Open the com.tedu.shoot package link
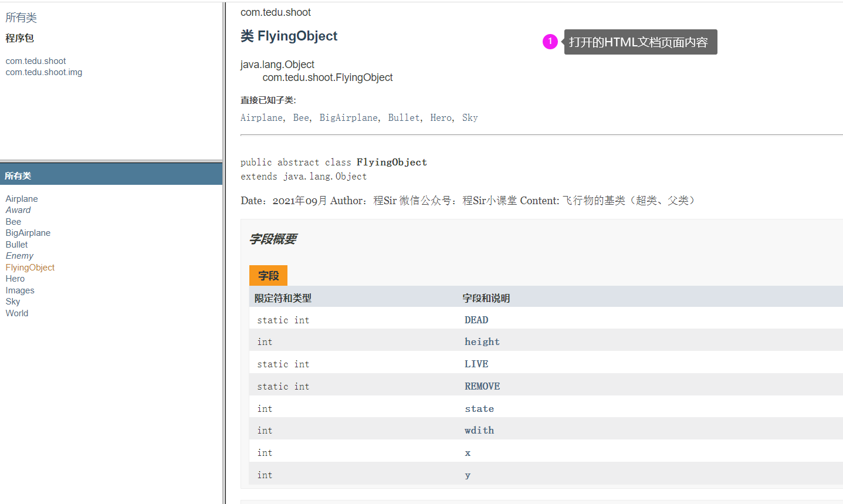The height and width of the screenshot is (504, 843). pos(36,61)
